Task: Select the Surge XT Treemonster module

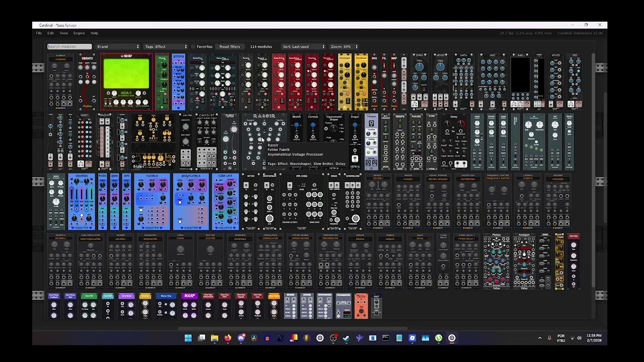Action: [x=330, y=261]
